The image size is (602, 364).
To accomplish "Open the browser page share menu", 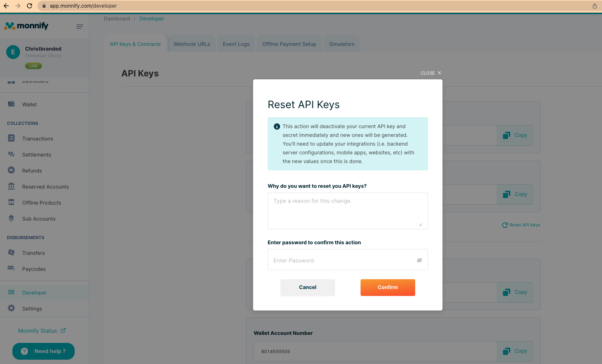I will click(x=594, y=6).
